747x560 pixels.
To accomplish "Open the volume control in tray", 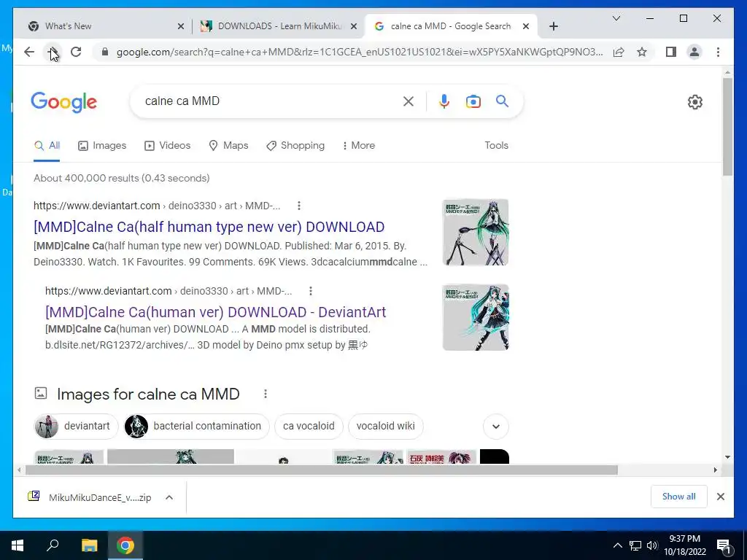I will [652, 545].
